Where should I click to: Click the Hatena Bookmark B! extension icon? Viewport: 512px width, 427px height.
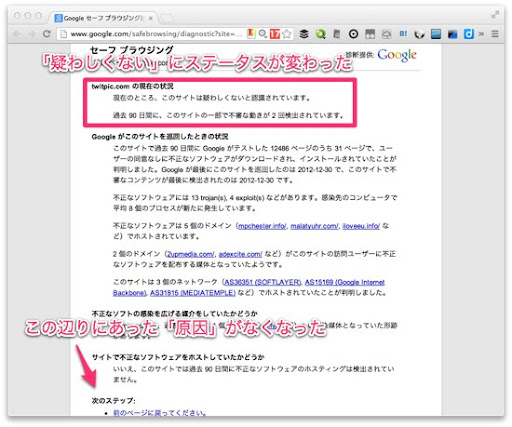point(403,34)
